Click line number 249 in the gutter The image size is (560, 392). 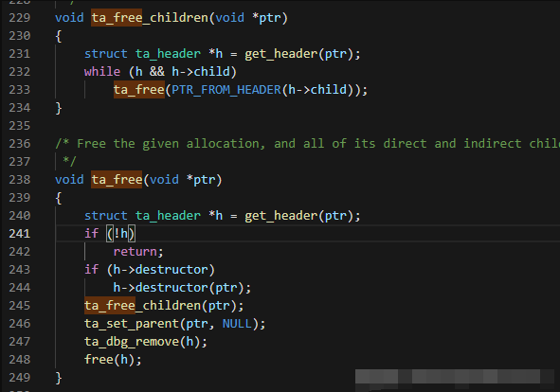click(x=20, y=378)
